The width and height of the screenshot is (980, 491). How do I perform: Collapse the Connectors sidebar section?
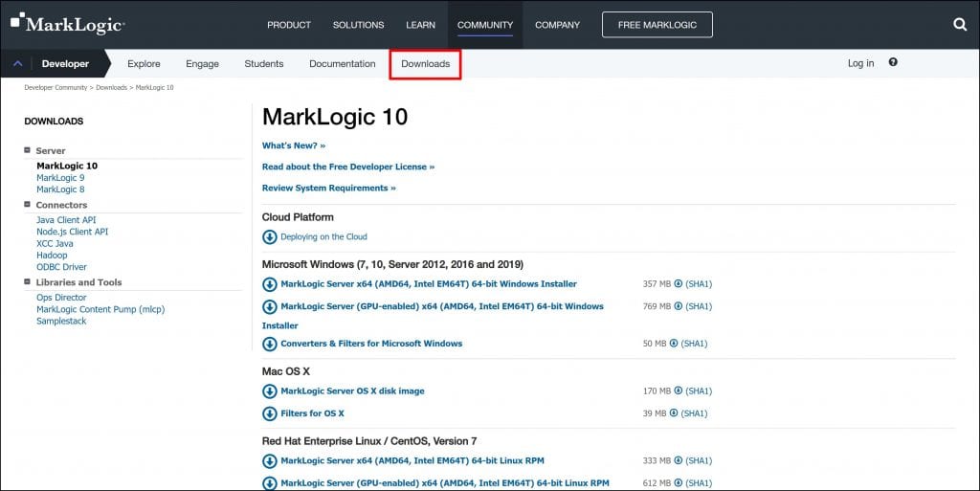click(x=28, y=205)
